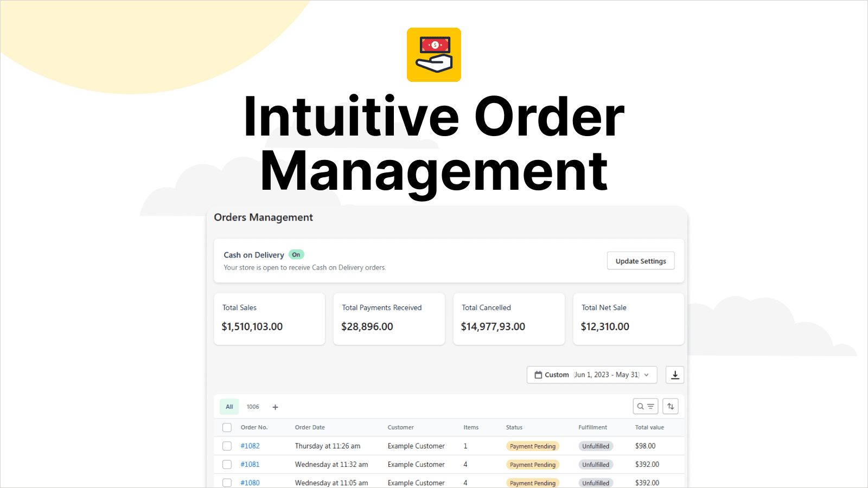Click the Order Date column header
The image size is (868, 488).
[x=310, y=427]
